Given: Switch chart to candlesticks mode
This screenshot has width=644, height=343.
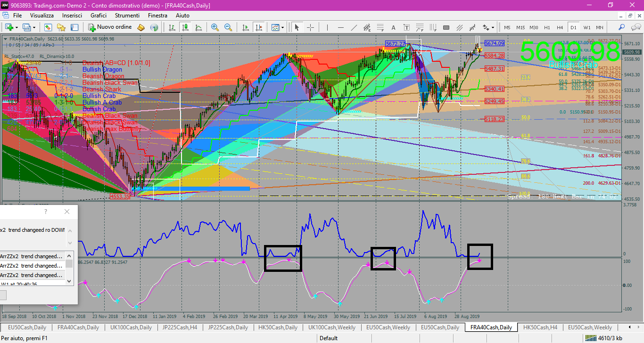Looking at the screenshot, I should 185,27.
